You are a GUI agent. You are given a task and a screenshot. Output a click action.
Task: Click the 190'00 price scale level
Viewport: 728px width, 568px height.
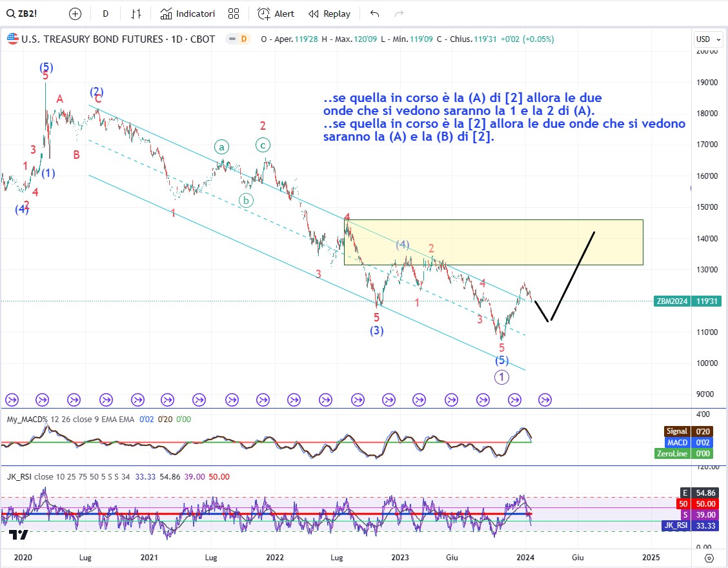tap(707, 82)
